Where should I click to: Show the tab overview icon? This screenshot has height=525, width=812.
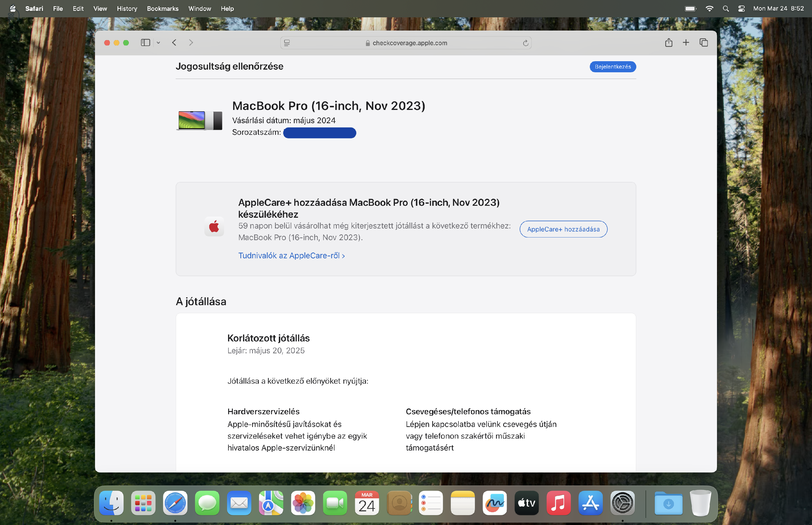coord(704,43)
